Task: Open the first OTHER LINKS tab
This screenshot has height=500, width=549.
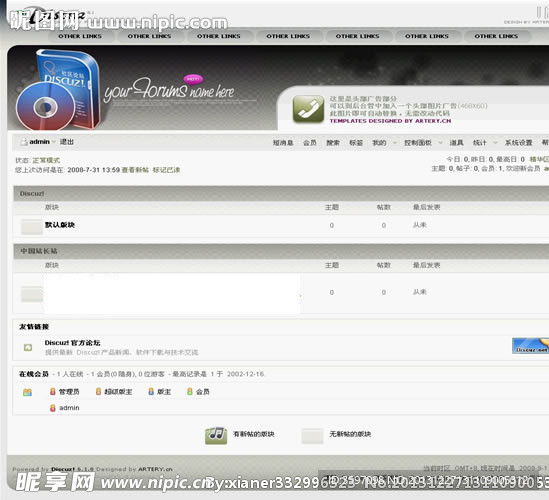Action: (x=80, y=36)
